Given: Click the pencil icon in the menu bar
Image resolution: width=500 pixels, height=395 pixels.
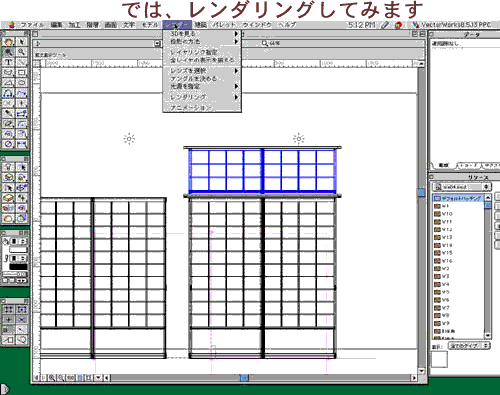Looking at the screenshot, I should 385,25.
